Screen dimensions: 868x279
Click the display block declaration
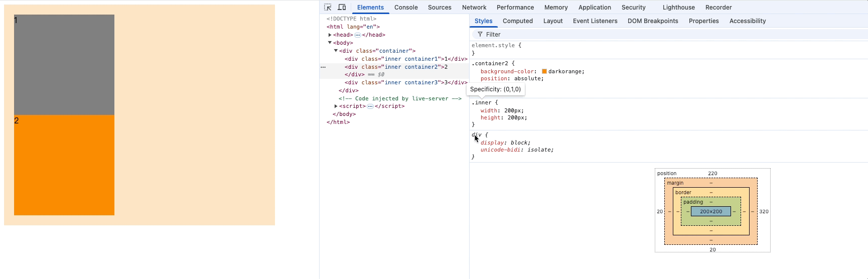coord(505,143)
